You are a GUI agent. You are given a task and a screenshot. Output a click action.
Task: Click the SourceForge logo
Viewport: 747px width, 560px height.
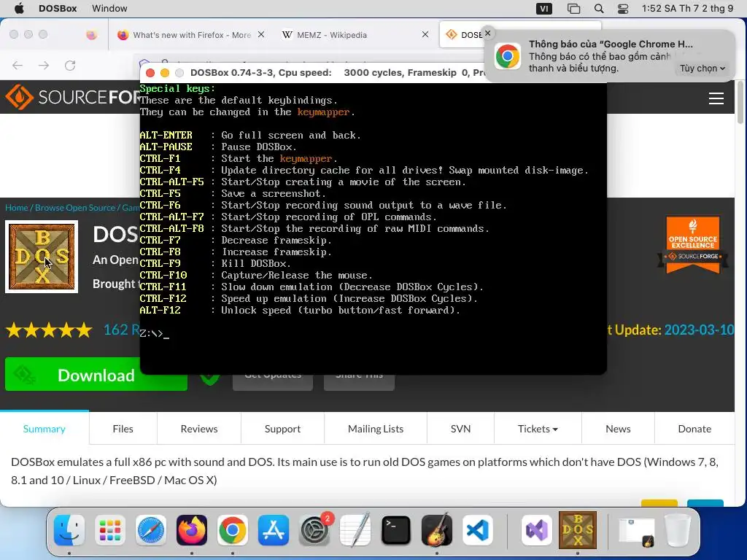click(x=72, y=97)
